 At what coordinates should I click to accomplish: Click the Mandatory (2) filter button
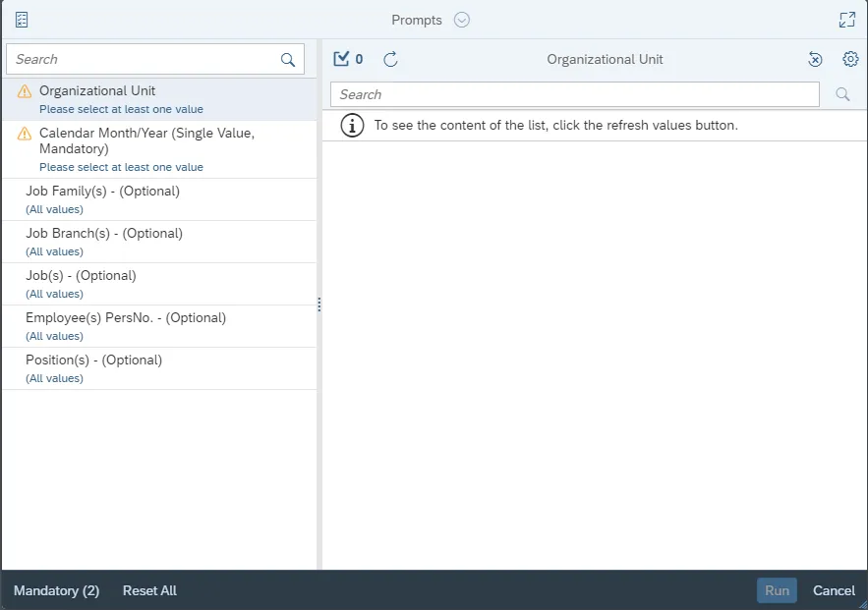pos(57,590)
